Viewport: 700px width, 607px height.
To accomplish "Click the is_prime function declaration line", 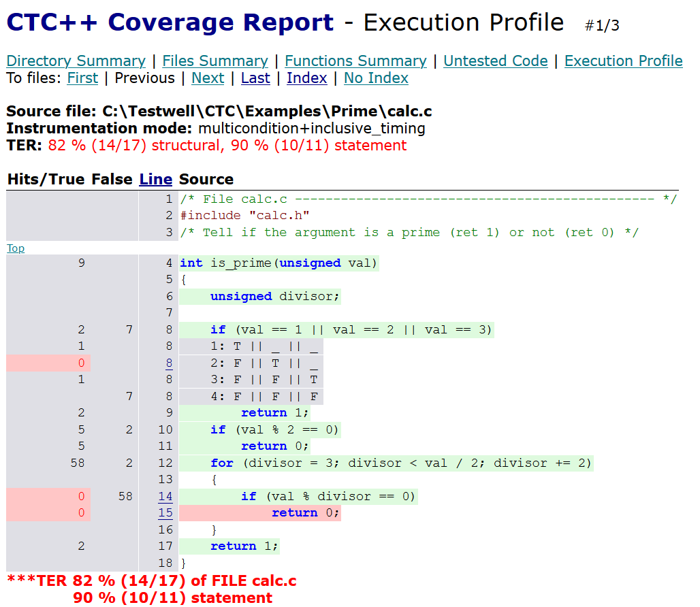I will [279, 263].
